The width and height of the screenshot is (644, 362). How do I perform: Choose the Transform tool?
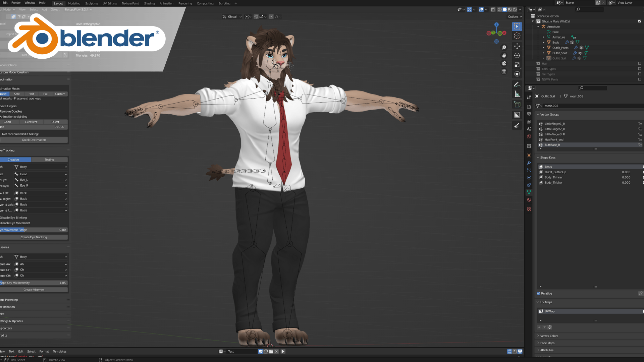517,74
